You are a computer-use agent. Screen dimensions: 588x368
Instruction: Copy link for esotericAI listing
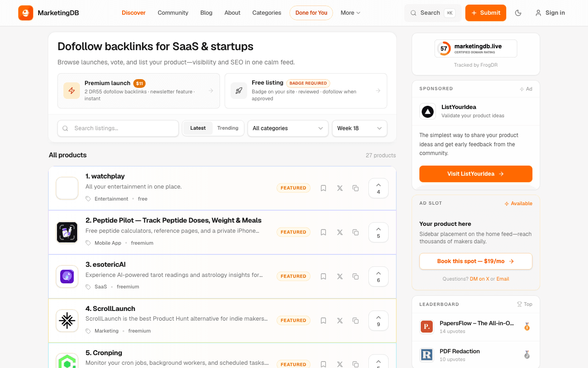[356, 276]
